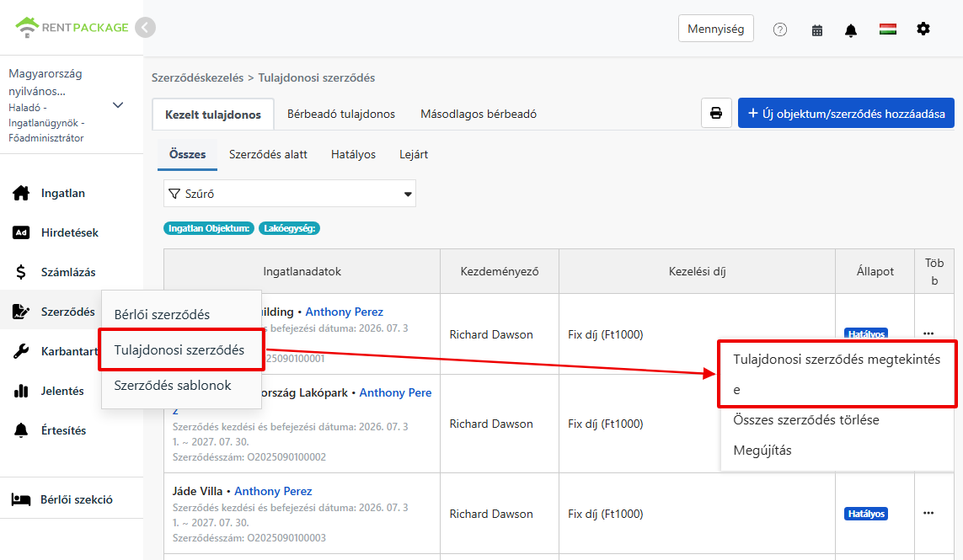Click Szerződésszám O2025090100002 text
Image resolution: width=963 pixels, height=560 pixels.
[x=249, y=456]
